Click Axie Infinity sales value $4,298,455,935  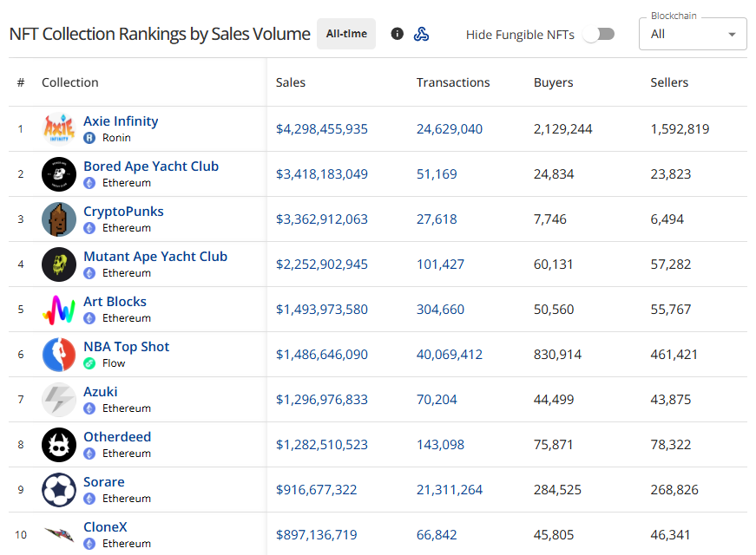322,129
